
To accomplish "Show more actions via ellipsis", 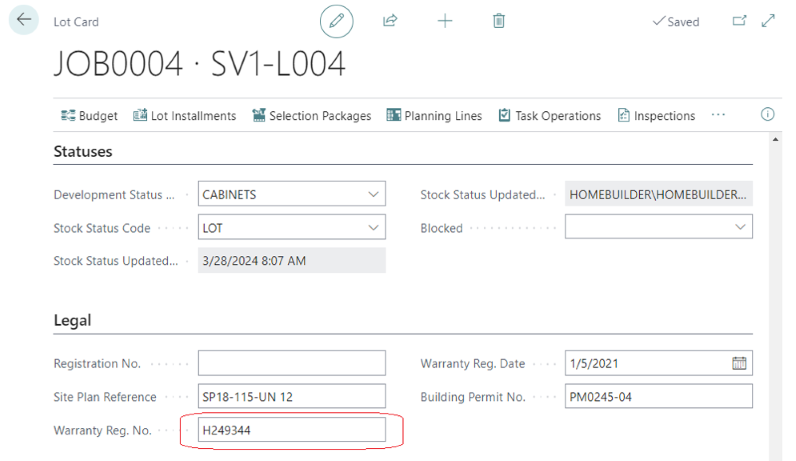I will (718, 115).
